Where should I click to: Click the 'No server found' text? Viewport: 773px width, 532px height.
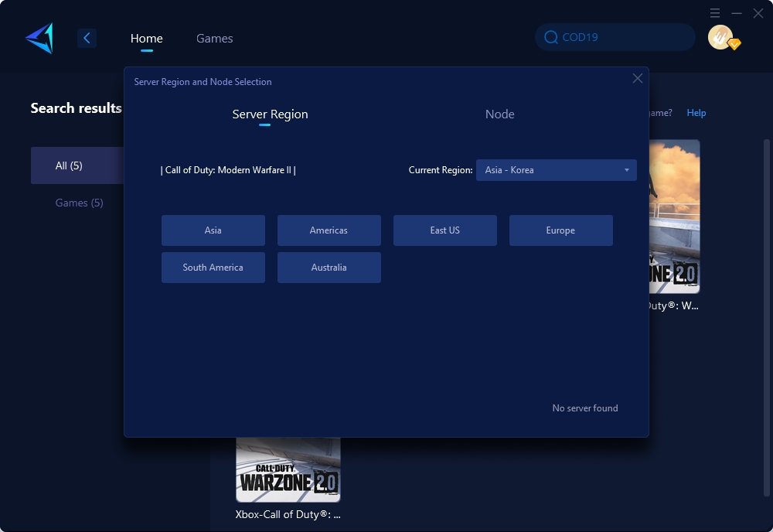[x=584, y=408]
